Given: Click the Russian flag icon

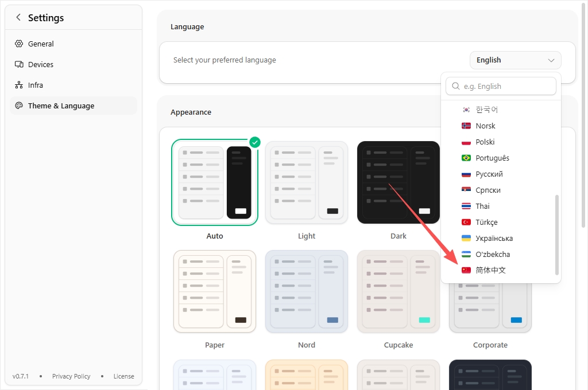Looking at the screenshot, I should pos(466,174).
